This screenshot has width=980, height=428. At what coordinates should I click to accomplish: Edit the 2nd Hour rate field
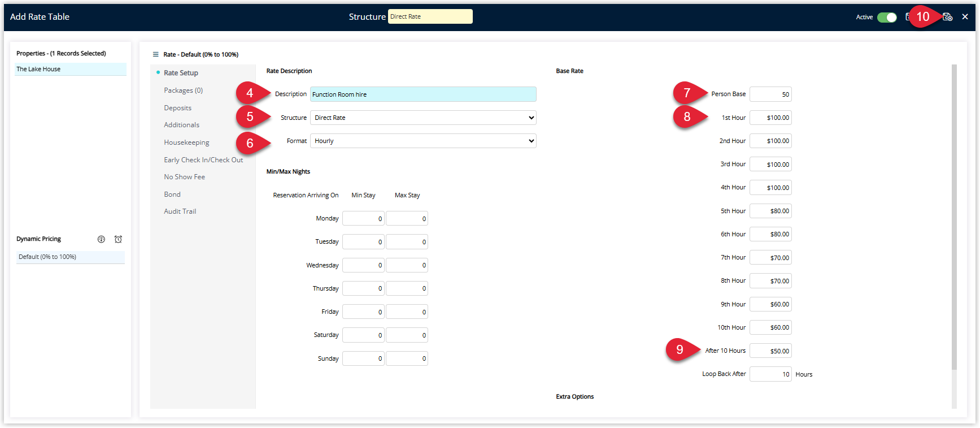click(x=770, y=141)
